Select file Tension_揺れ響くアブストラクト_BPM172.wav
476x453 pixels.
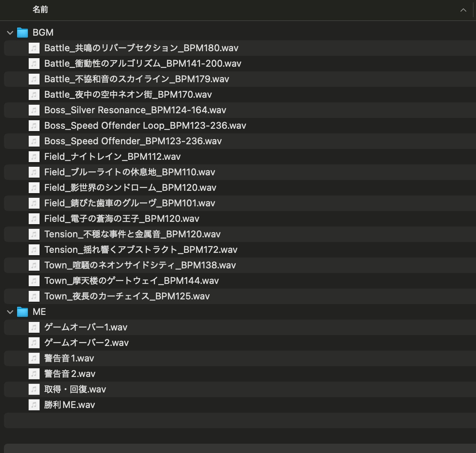[x=141, y=250]
